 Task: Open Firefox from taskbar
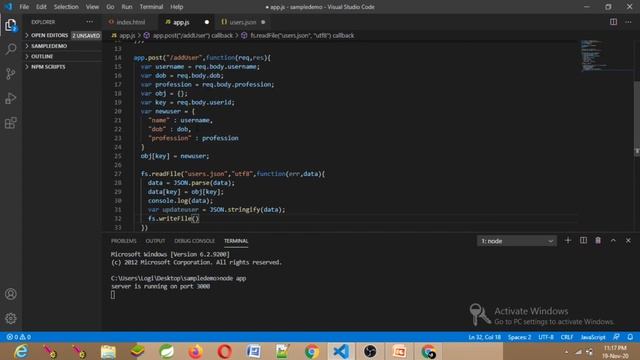point(196,351)
